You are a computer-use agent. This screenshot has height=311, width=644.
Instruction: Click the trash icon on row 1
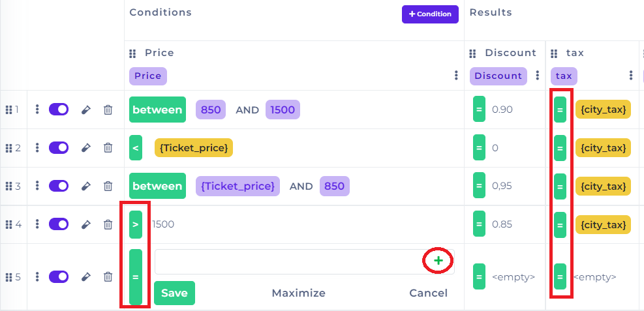tap(108, 110)
